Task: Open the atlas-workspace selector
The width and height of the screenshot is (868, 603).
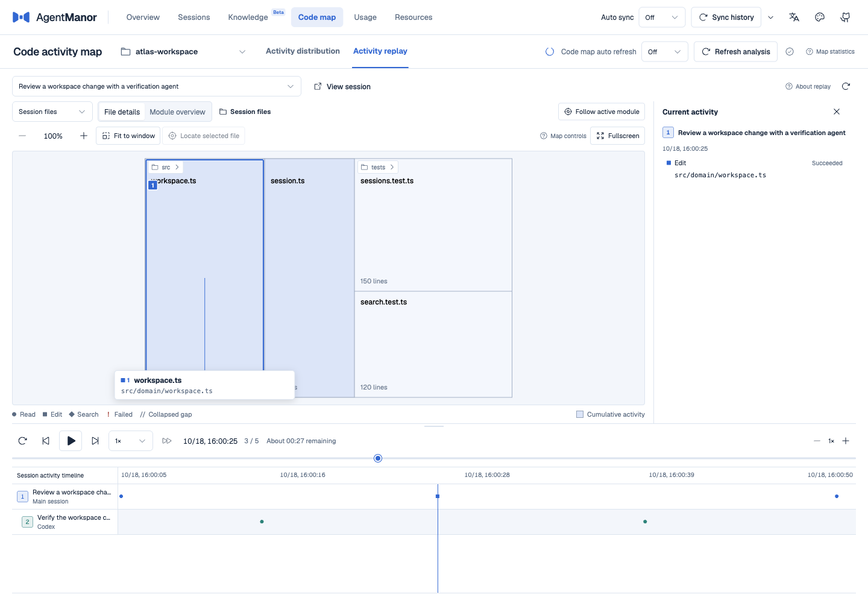Action: tap(183, 52)
